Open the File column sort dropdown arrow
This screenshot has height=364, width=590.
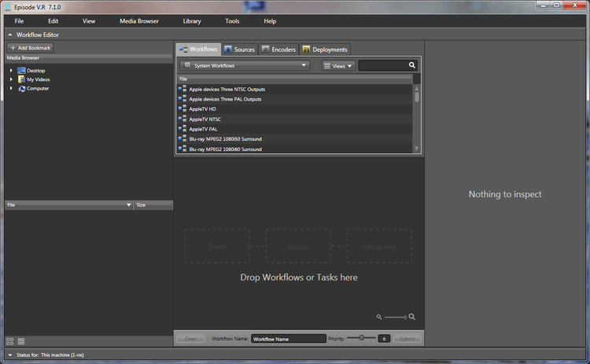[x=129, y=205]
